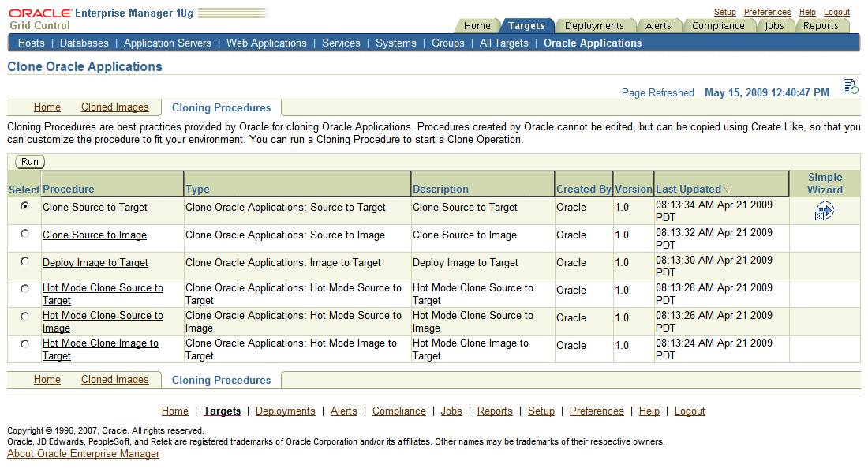Click the footer Reports link
This screenshot has height=473, width=868.
495,411
